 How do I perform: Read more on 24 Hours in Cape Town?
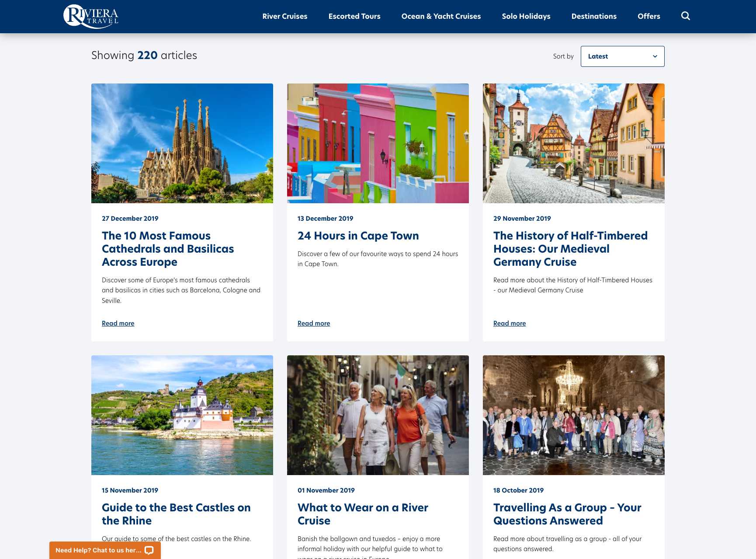point(313,323)
